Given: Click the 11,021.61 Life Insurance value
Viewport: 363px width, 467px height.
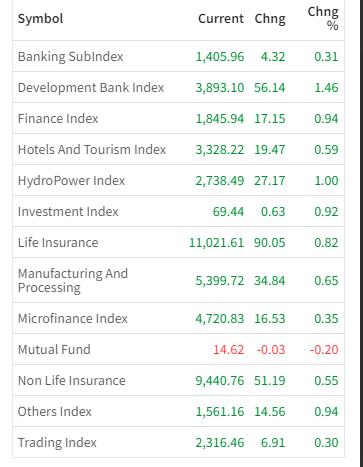Looking at the screenshot, I should click(x=216, y=243).
